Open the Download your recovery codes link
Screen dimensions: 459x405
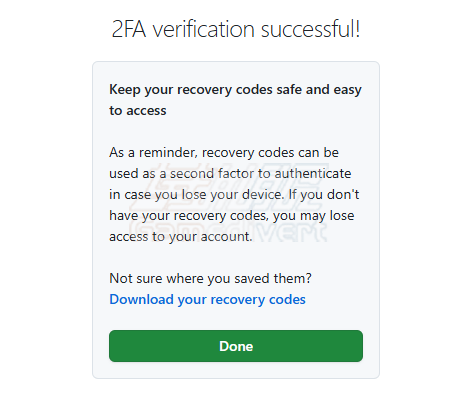(207, 300)
